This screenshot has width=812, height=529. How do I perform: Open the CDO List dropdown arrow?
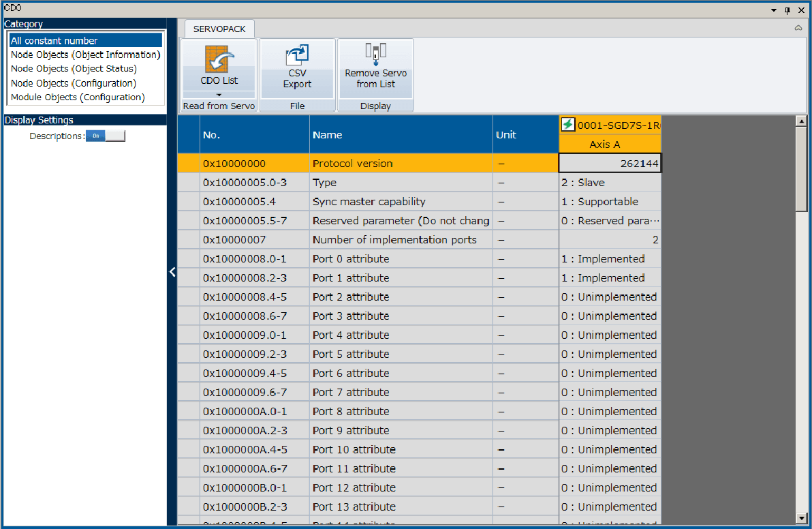tap(219, 95)
